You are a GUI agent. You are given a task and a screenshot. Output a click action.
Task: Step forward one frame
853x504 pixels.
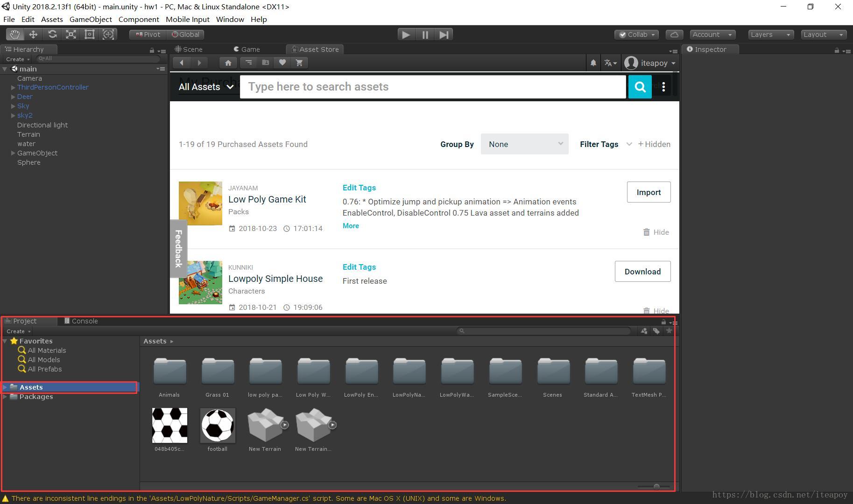pos(444,35)
